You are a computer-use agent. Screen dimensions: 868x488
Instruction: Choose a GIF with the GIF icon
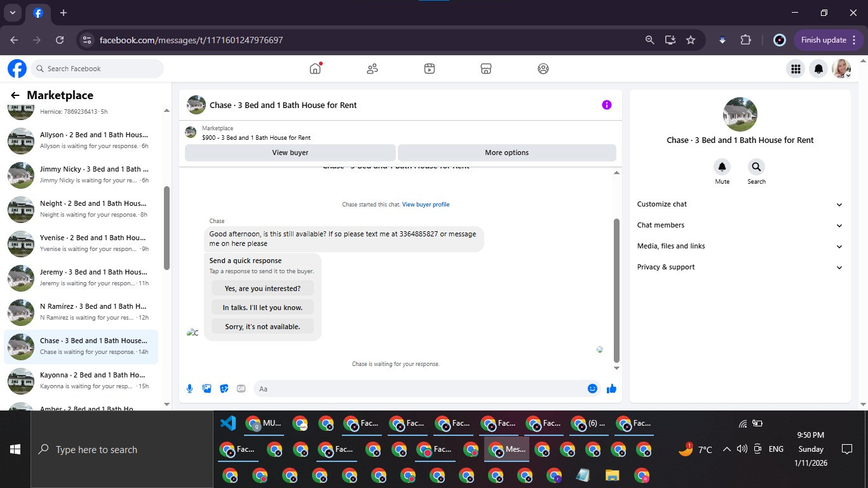pos(241,389)
